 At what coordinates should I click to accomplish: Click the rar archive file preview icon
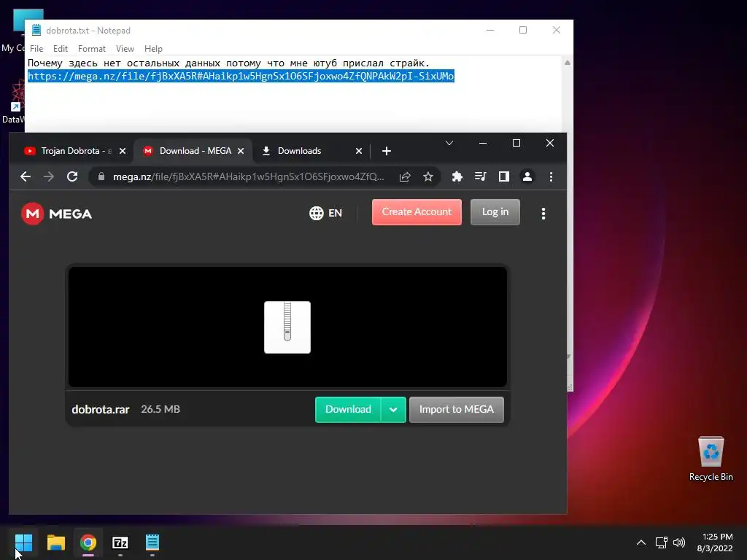pos(287,327)
